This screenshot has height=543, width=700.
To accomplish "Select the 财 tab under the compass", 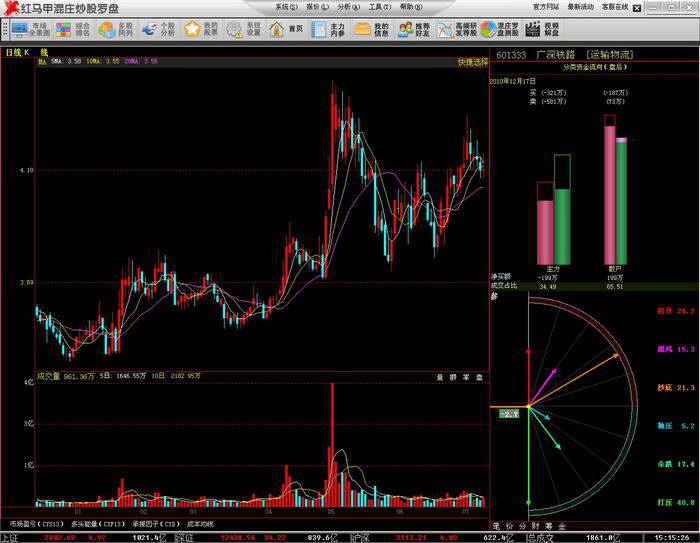I will coord(536,526).
